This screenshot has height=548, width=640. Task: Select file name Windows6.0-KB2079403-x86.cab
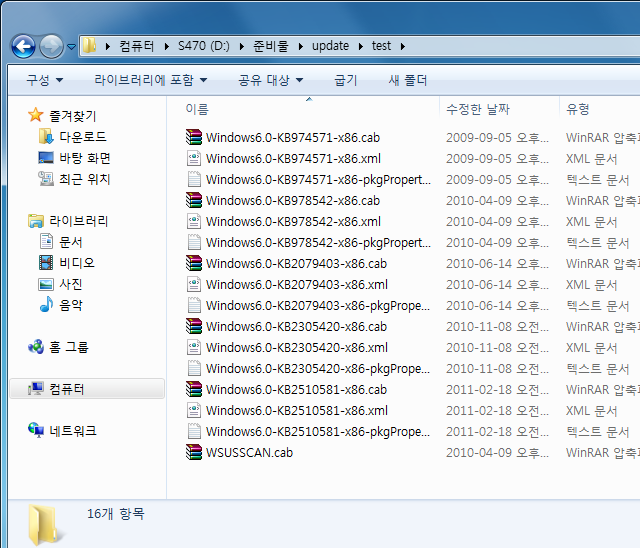pos(296,264)
